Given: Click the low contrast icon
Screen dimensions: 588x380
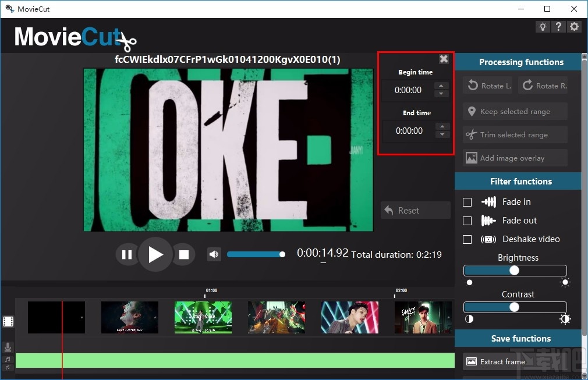Looking at the screenshot, I should click(x=469, y=319).
